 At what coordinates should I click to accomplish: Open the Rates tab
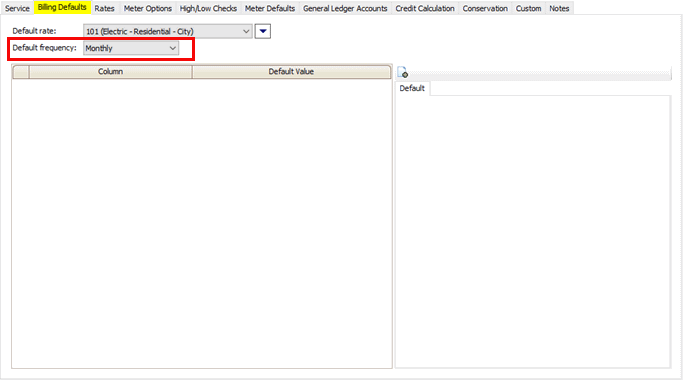coord(105,8)
